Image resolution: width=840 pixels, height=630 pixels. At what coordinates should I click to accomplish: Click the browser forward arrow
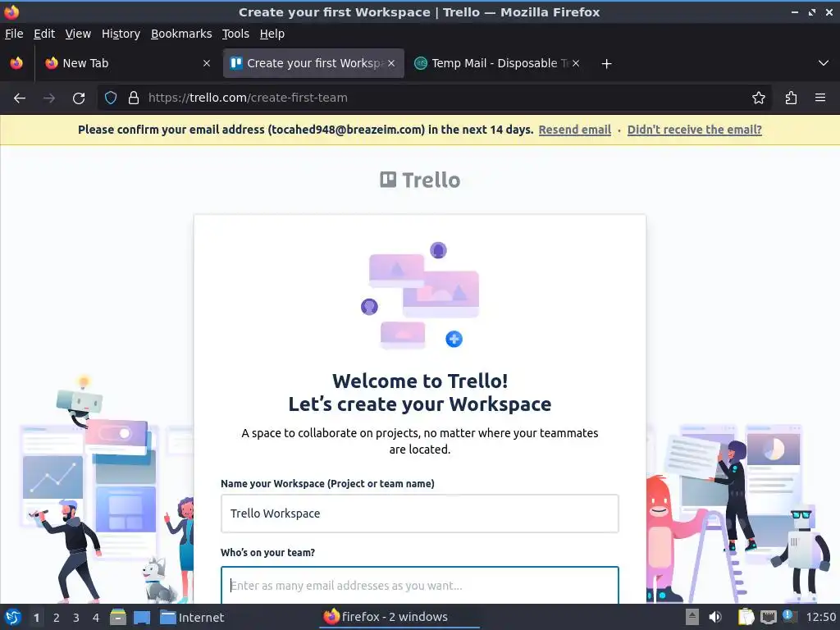coord(48,98)
